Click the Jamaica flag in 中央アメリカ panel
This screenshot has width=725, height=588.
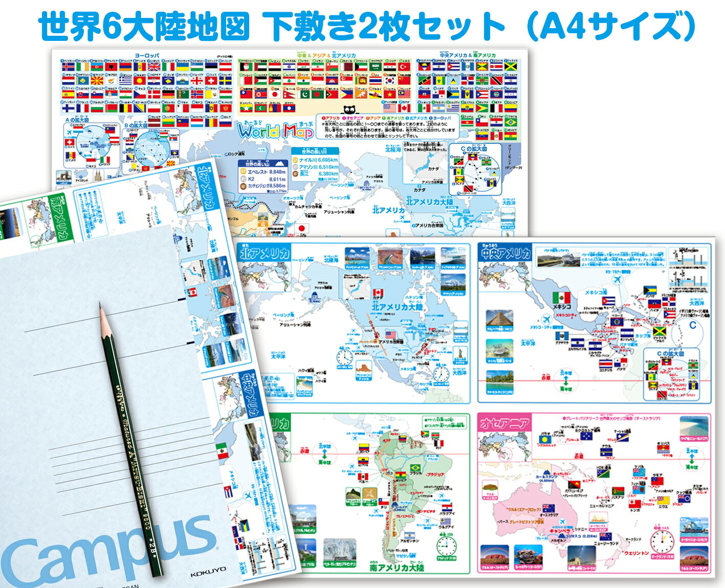click(x=659, y=331)
